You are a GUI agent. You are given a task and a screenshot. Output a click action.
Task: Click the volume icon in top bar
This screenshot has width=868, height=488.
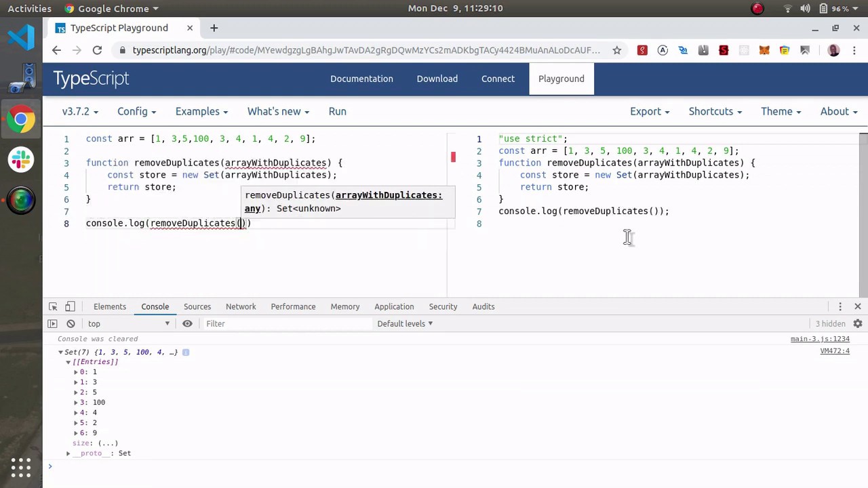(805, 9)
